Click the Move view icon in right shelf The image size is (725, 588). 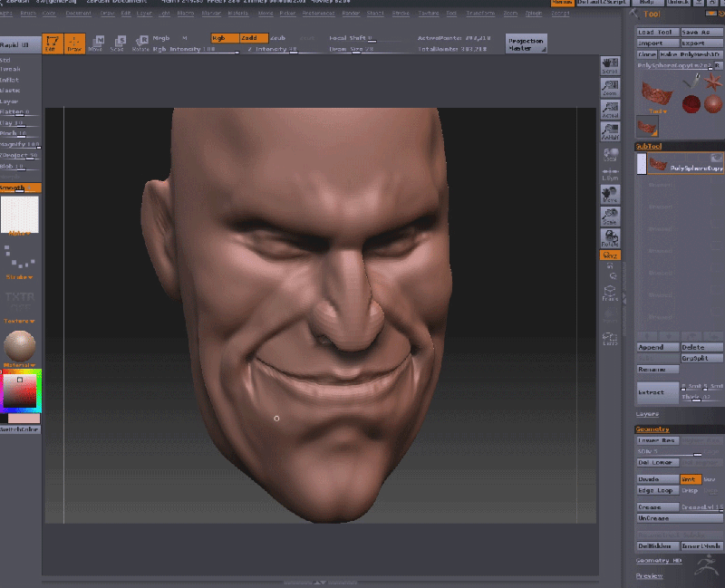pyautogui.click(x=610, y=195)
